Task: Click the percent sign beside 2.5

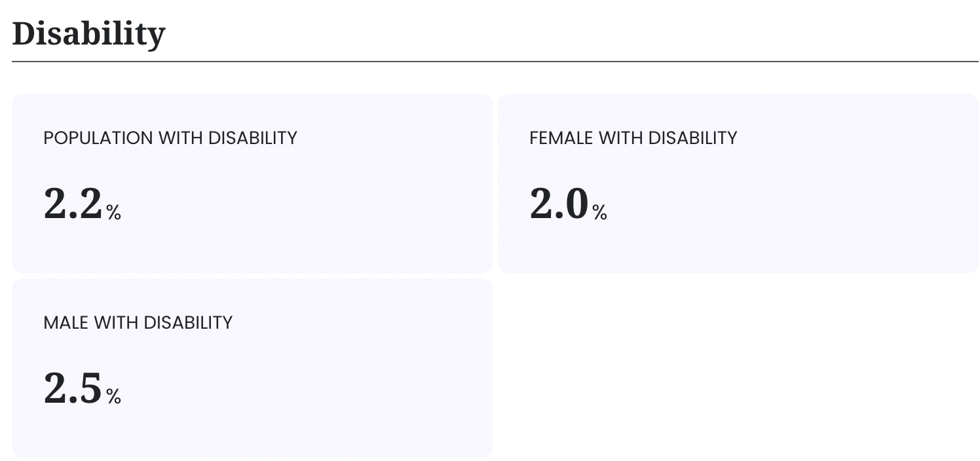Action: [114, 397]
